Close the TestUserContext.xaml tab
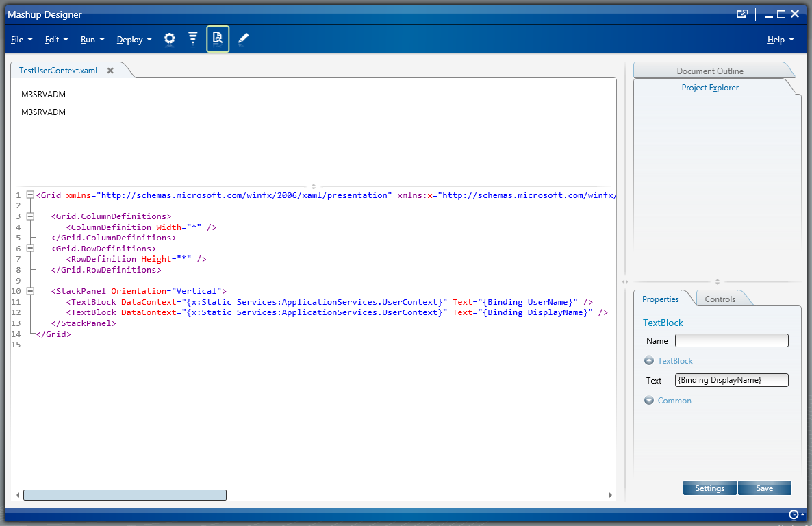Screen dimensions: 812x526 110,71
